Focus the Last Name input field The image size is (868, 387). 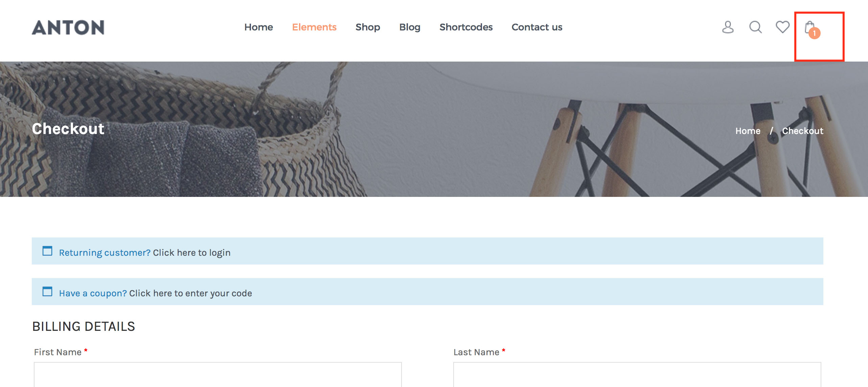click(x=637, y=374)
